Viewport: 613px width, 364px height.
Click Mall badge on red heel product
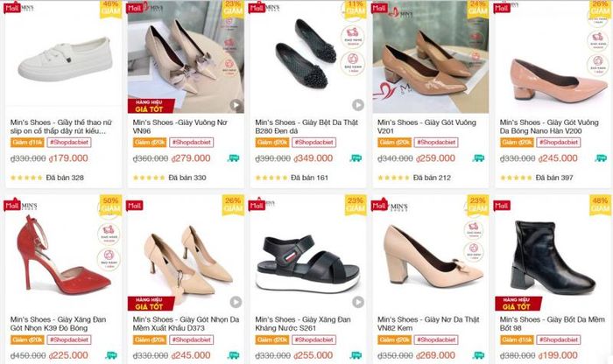(12, 206)
